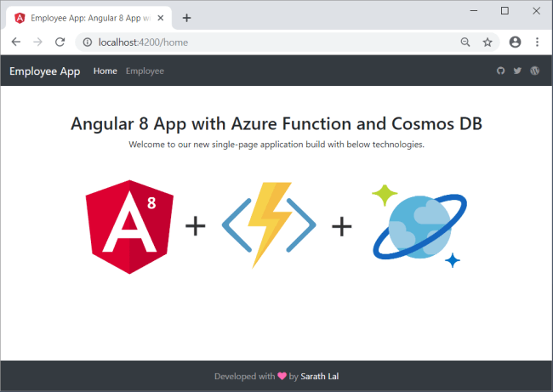This screenshot has height=392, width=553.
Task: Click the Welcome to our new single-page text
Action: tap(276, 145)
